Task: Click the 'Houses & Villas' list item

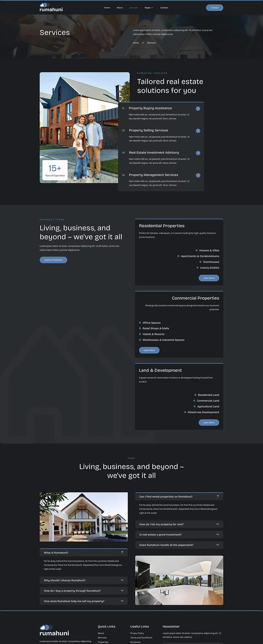Action: tap(207, 250)
